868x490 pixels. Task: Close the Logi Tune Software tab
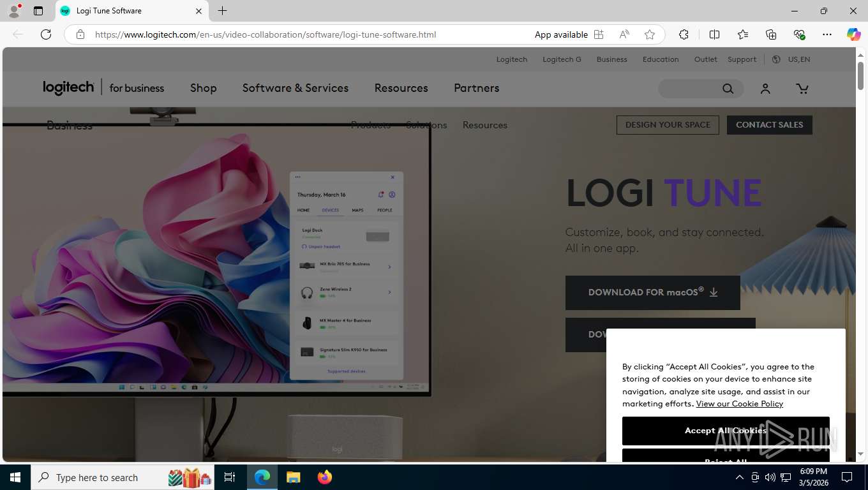pos(198,11)
